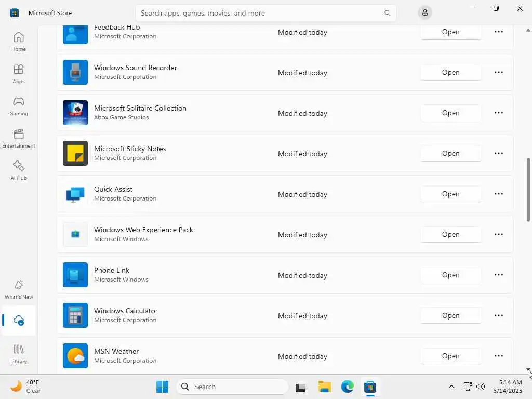Launch Quick Assist with Open button

point(450,194)
